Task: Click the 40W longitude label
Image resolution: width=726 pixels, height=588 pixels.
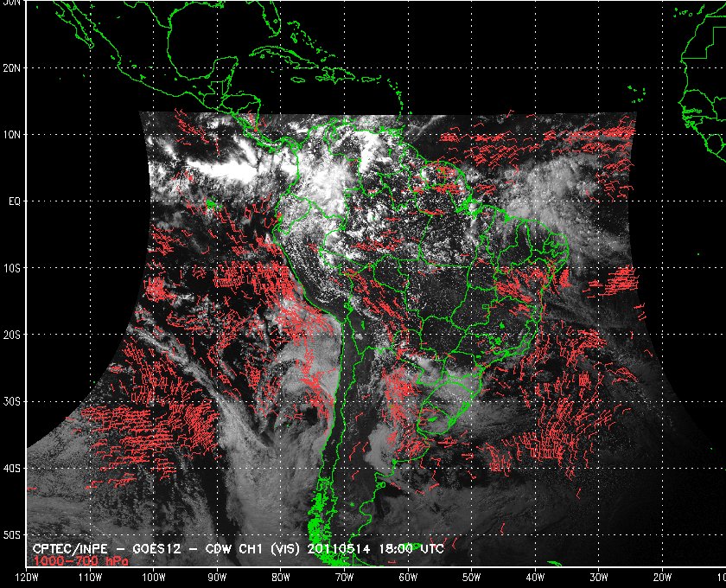Action: click(x=535, y=578)
